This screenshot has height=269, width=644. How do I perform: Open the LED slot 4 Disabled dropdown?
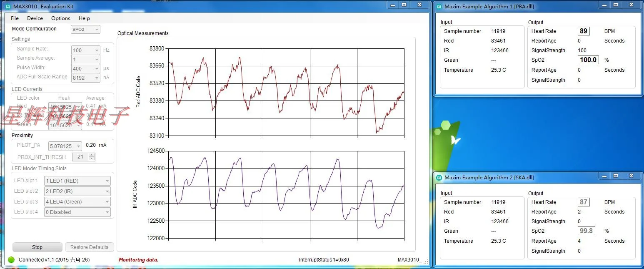pos(77,212)
